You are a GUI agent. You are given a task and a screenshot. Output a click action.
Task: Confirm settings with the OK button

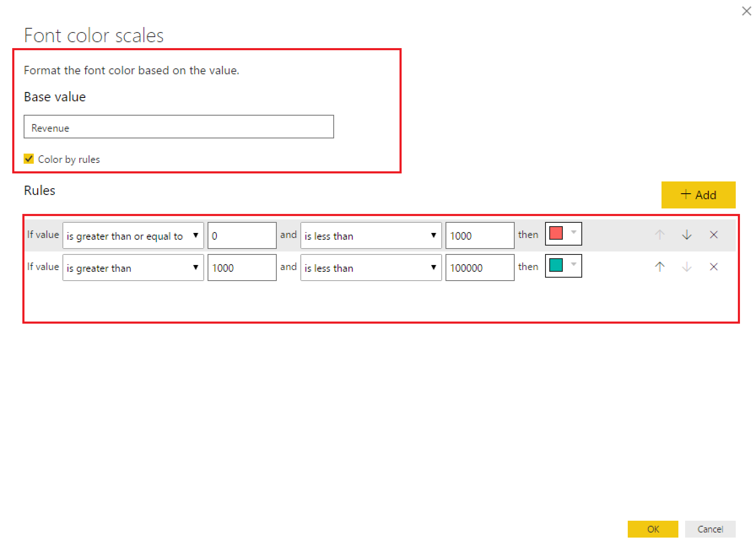coord(652,529)
